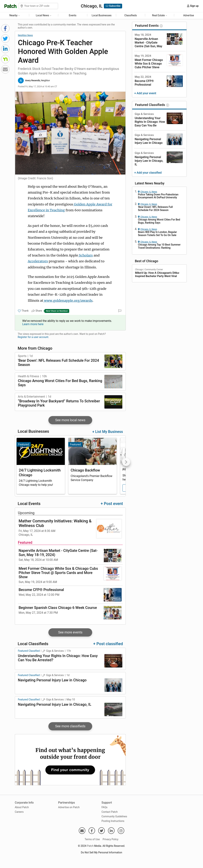Click the Thank heart icon below article
The image size is (203, 868).
click(19, 311)
